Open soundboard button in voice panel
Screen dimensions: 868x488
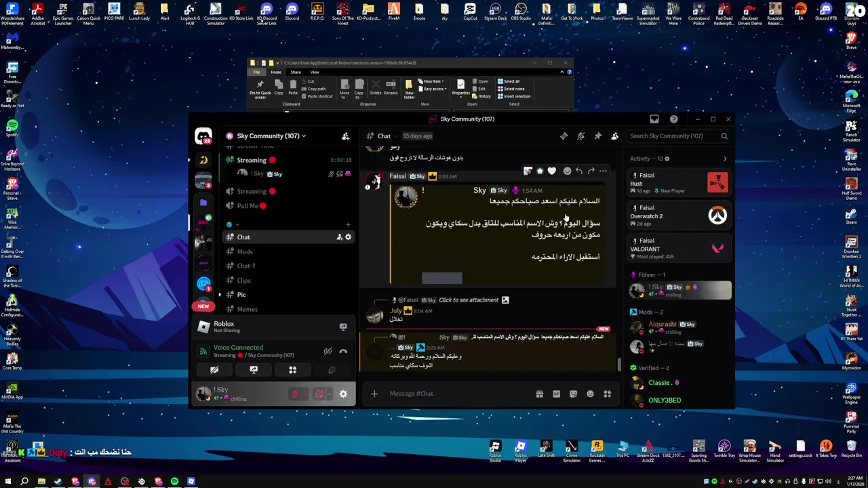(332, 370)
